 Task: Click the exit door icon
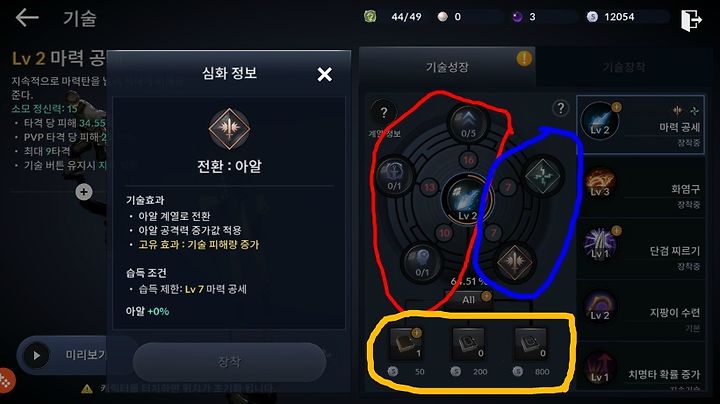tap(691, 20)
